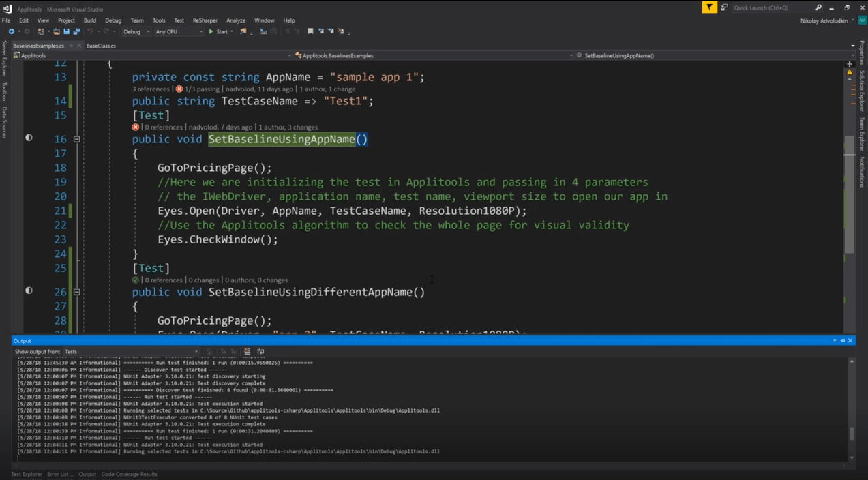Open the Debug configuration dropdown

click(136, 31)
